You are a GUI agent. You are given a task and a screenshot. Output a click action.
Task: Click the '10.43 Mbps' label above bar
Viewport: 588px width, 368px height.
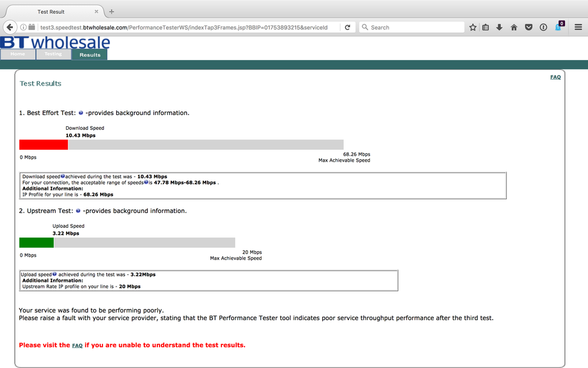click(81, 135)
